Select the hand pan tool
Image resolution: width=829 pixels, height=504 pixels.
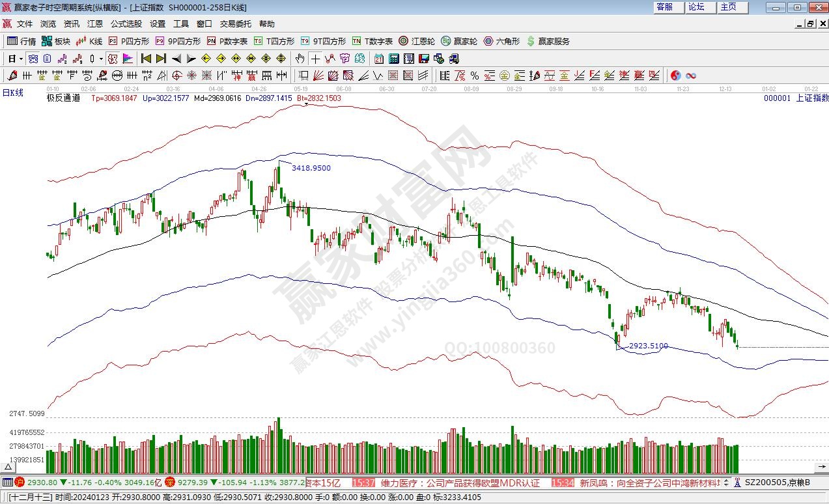click(300, 58)
